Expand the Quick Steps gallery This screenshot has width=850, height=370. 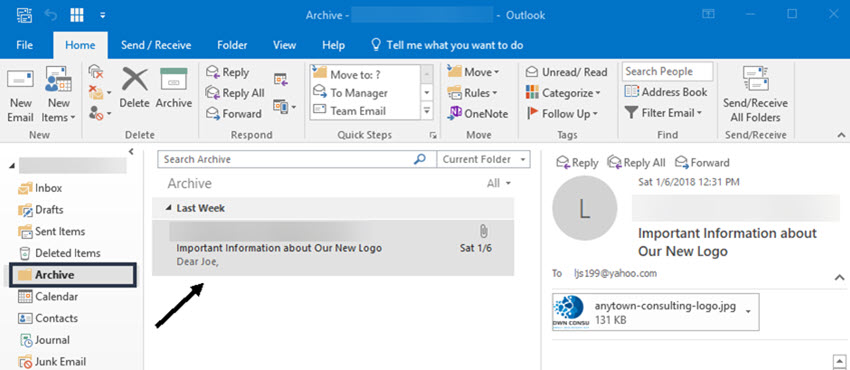pos(427,111)
